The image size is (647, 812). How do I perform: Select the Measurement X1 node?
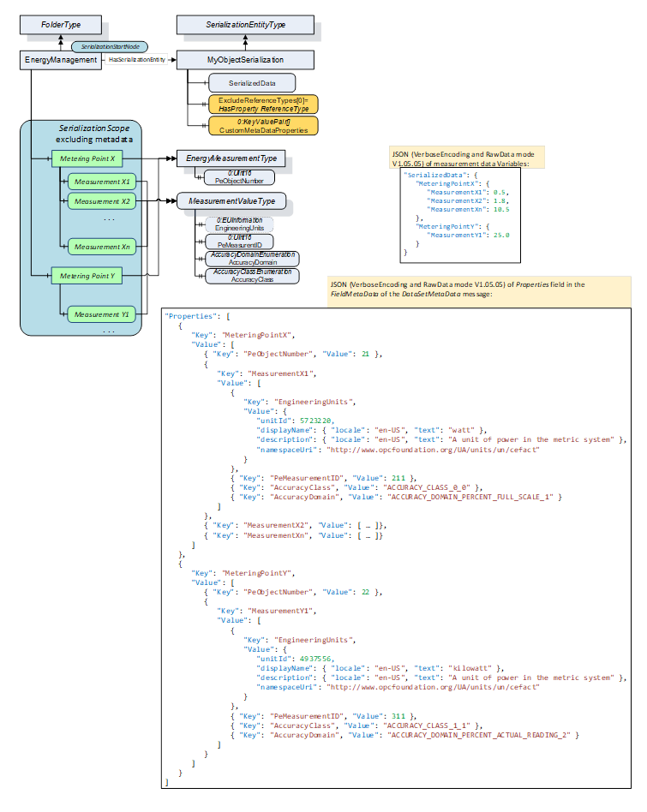(x=102, y=181)
